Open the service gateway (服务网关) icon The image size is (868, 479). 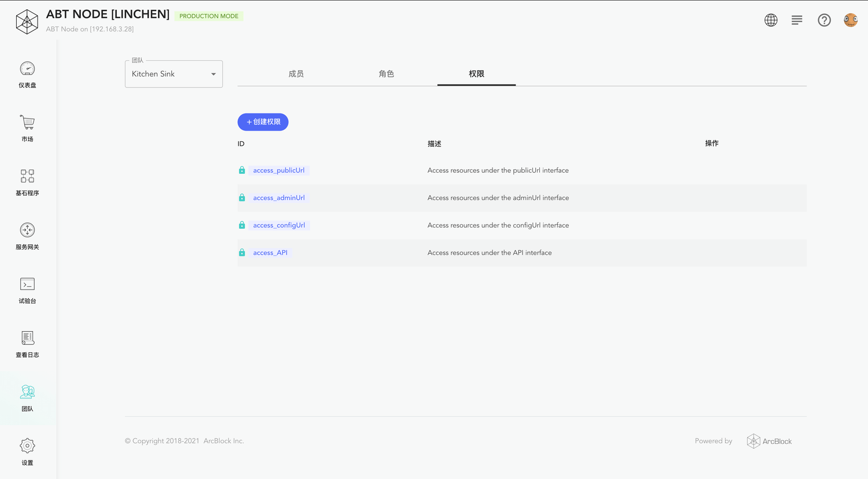tap(27, 230)
